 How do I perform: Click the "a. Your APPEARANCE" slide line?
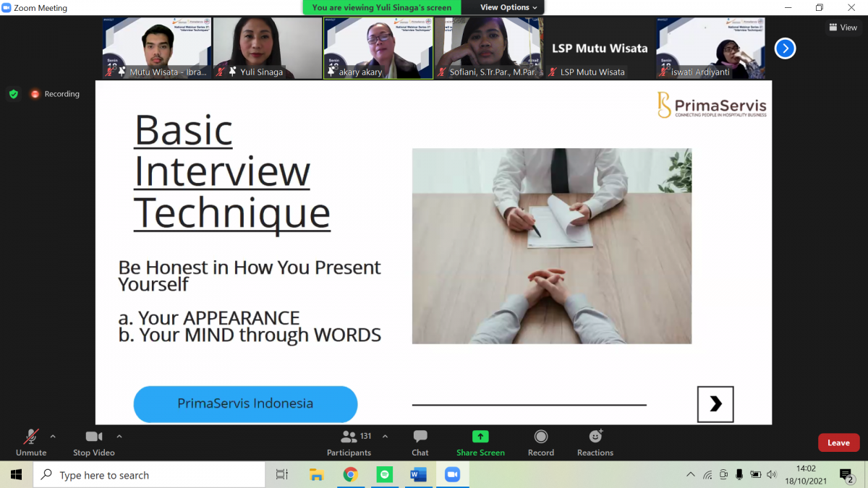(209, 317)
